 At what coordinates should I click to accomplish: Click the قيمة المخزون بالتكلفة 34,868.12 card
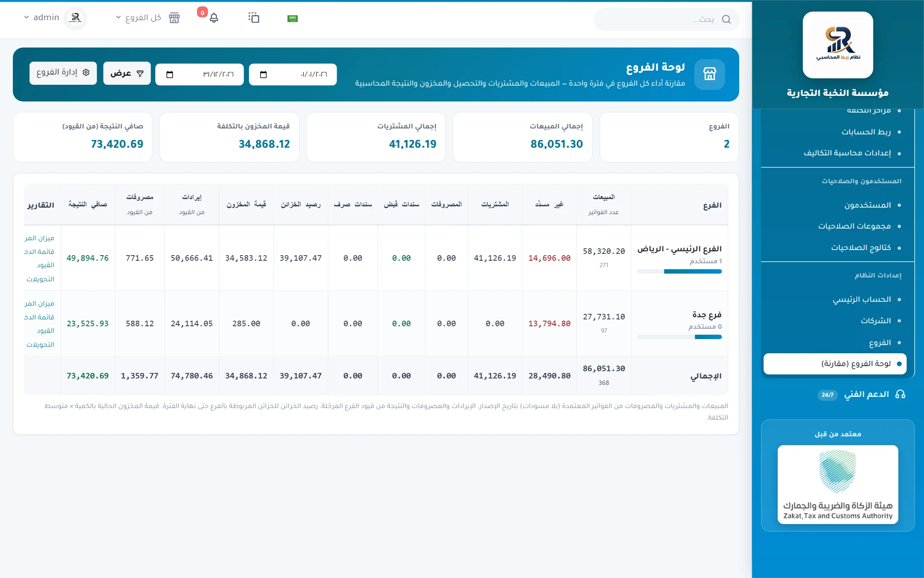[229, 137]
